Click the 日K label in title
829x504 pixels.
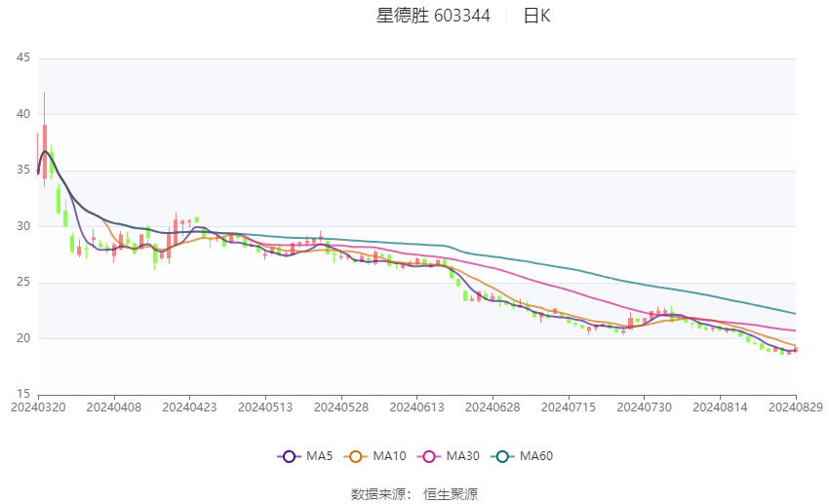click(536, 16)
